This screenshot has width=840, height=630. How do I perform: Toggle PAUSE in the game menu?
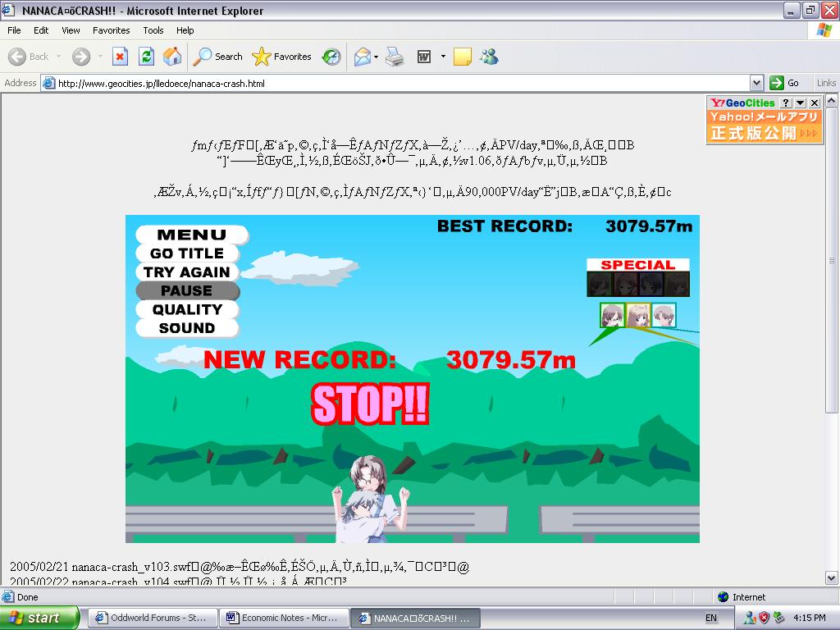(x=187, y=291)
